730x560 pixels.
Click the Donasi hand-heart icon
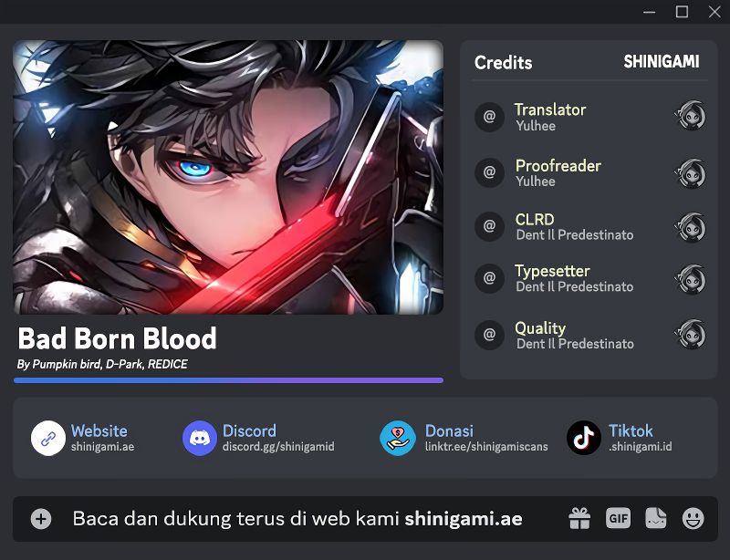click(398, 438)
